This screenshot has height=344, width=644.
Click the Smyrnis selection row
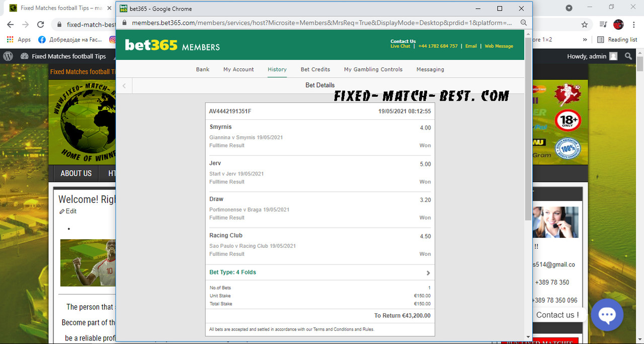(x=320, y=137)
